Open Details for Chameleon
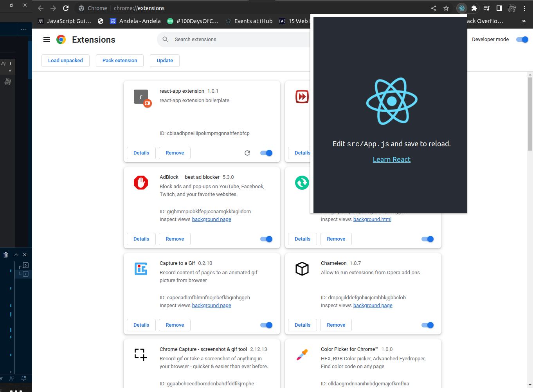This screenshot has width=533, height=392. [303, 325]
